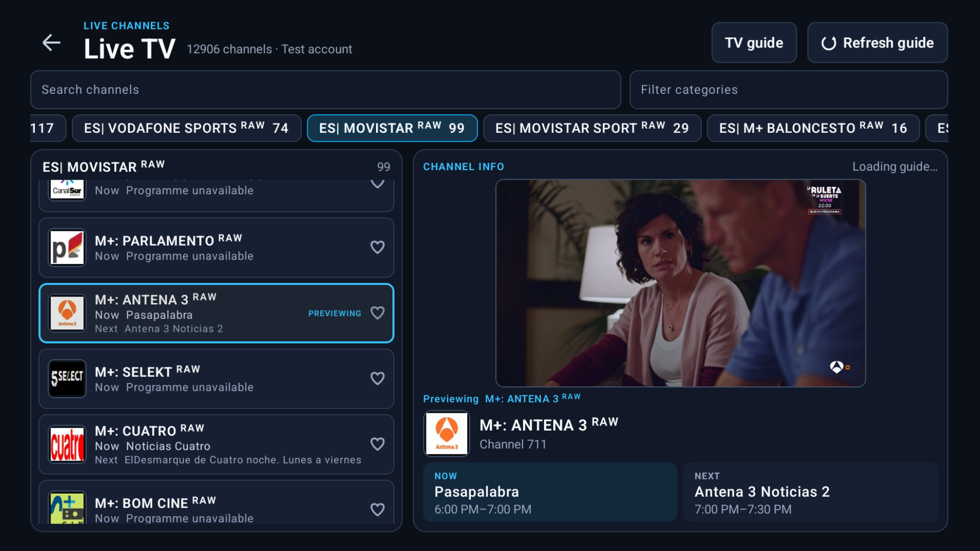The image size is (980, 551).
Task: Open the video preview of Antena 3
Action: [x=680, y=283]
